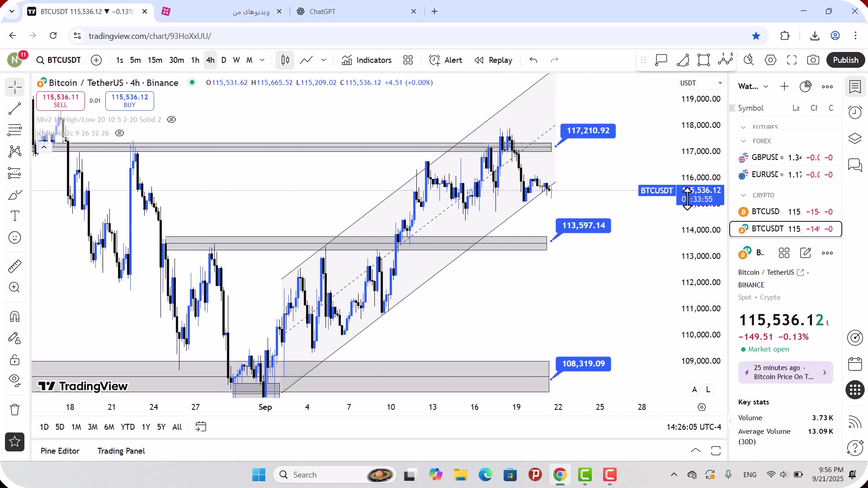The image size is (868, 488).
Task: Toggle auto scale with A button
Action: click(x=694, y=389)
